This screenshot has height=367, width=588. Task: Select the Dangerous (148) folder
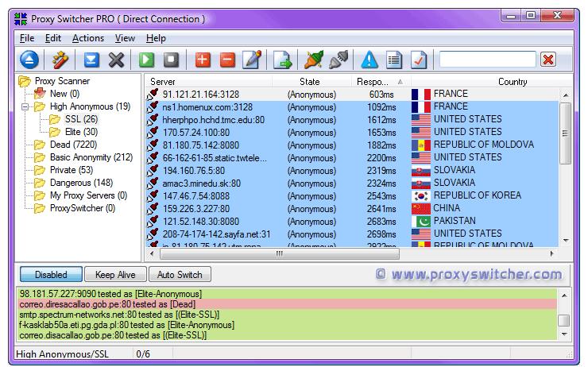(81, 183)
